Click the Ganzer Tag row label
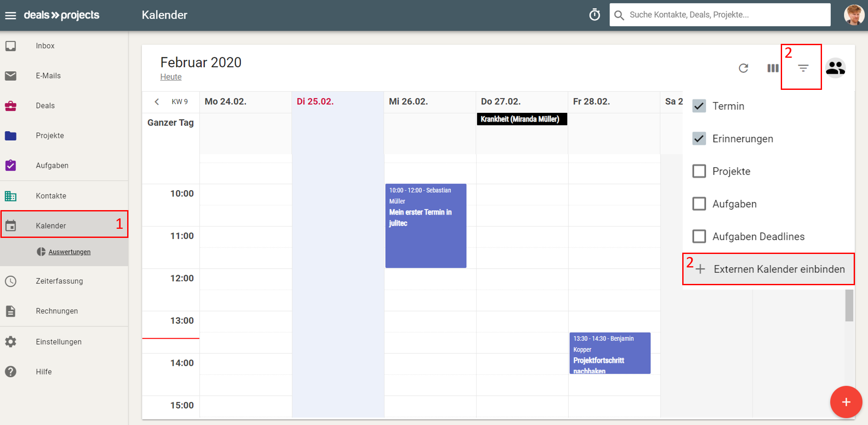This screenshot has height=425, width=868. (x=171, y=123)
